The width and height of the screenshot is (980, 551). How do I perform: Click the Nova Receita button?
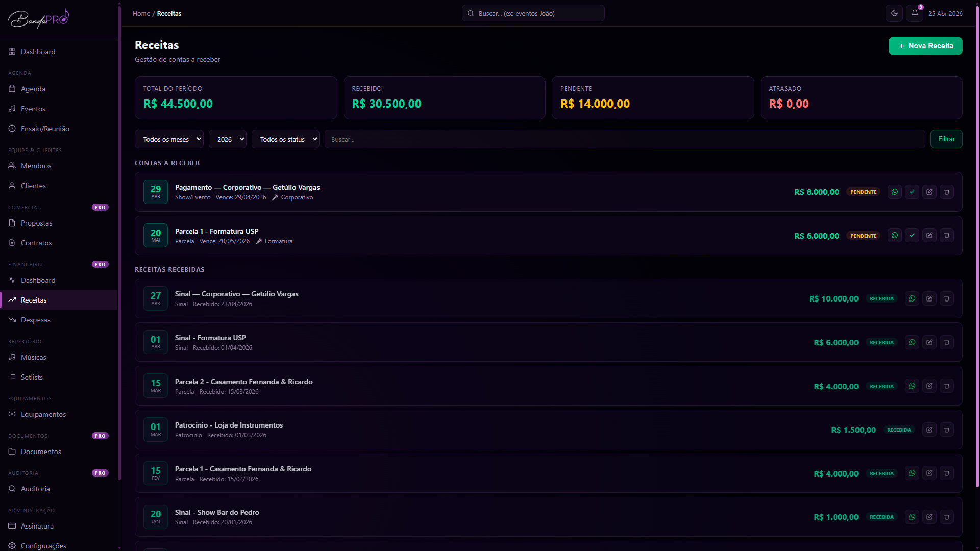pyautogui.click(x=925, y=46)
